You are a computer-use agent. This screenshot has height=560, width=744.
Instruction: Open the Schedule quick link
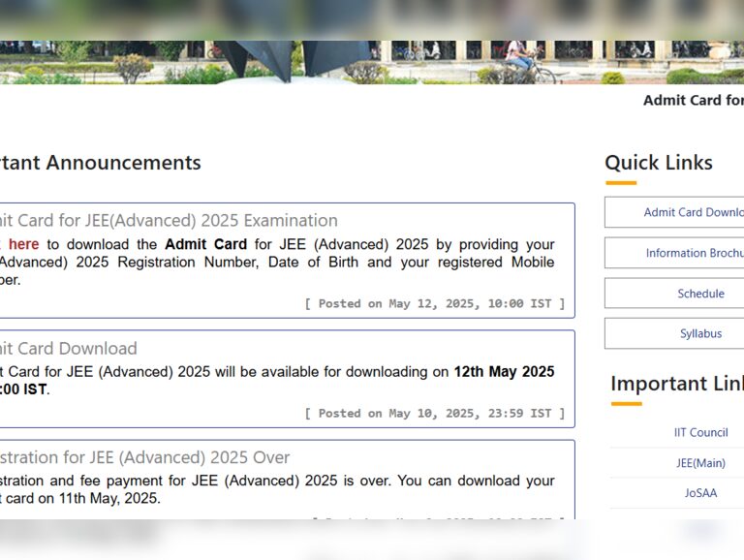point(674,294)
